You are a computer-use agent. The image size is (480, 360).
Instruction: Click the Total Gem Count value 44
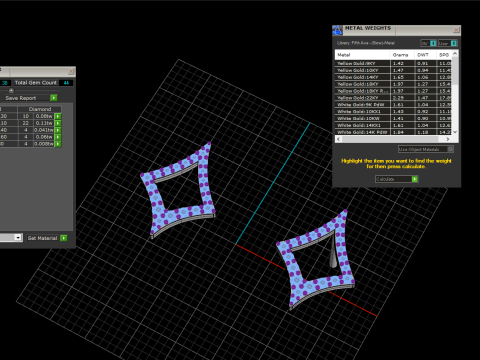tap(66, 83)
